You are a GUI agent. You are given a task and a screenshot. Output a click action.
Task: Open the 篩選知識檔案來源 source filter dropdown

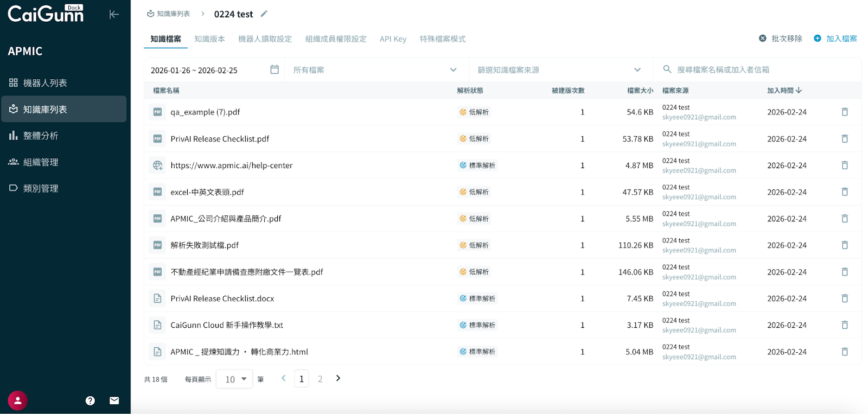point(559,70)
